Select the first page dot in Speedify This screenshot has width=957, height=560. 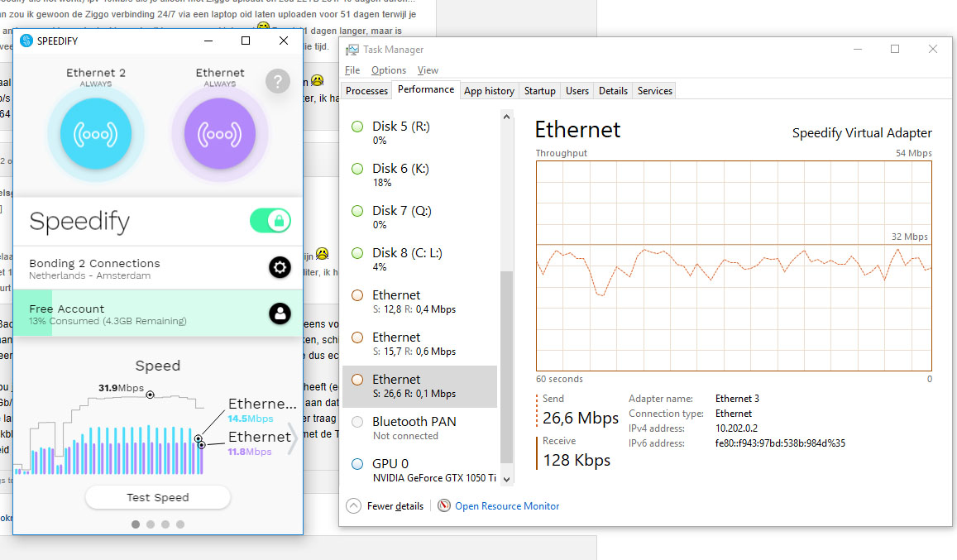(x=136, y=524)
